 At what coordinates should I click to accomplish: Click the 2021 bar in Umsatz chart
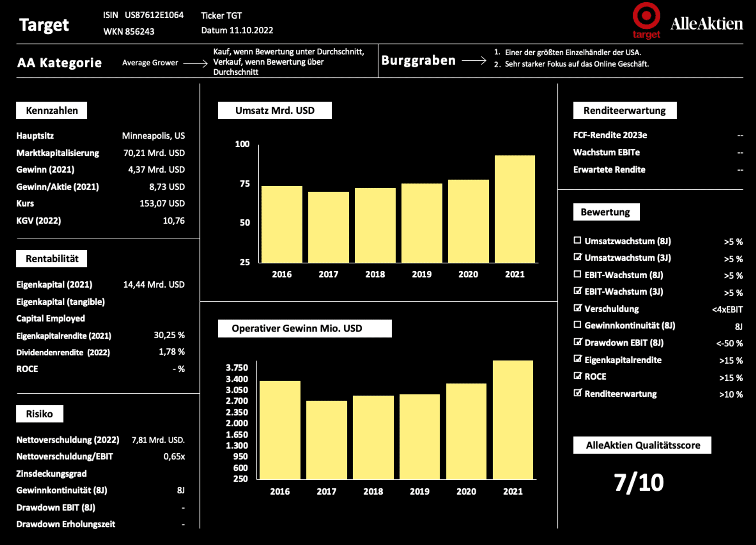(x=515, y=209)
